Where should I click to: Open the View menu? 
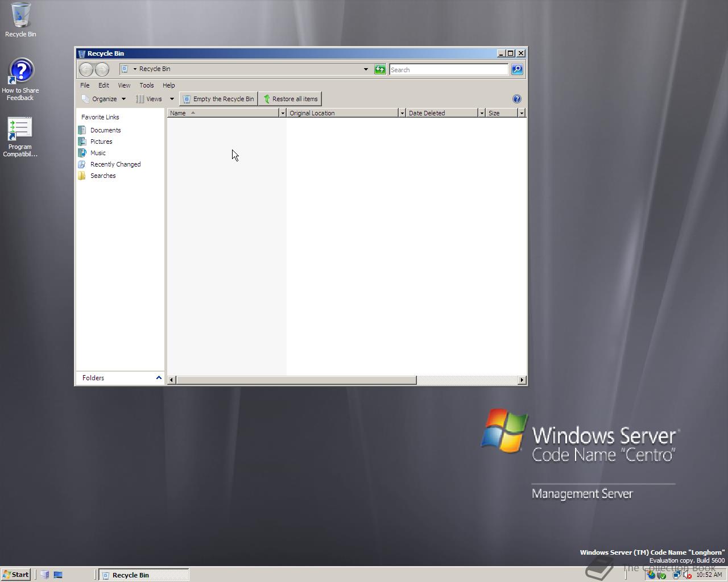124,85
